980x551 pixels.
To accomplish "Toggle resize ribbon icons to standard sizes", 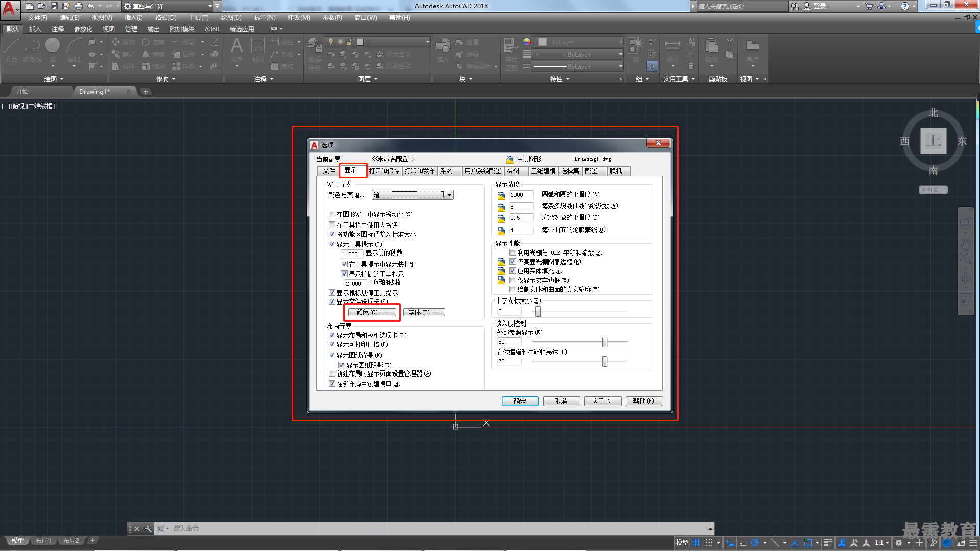I will (x=332, y=234).
